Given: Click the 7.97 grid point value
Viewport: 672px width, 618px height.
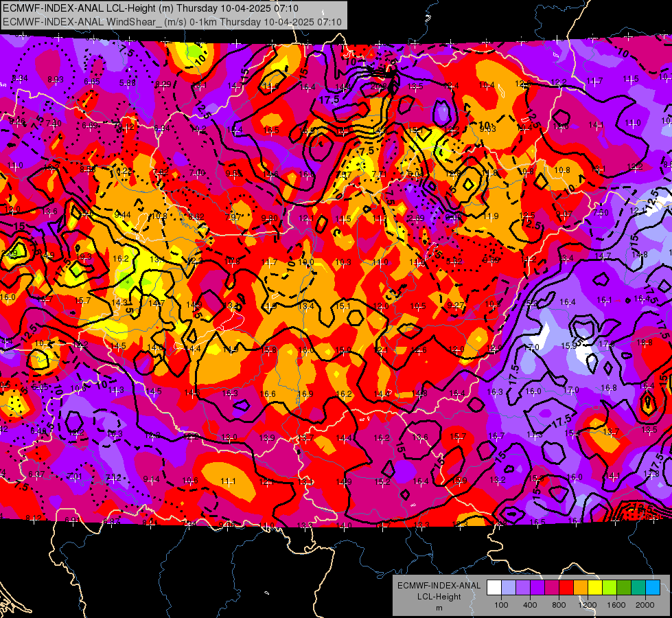Looking at the screenshot, I should coord(233,217).
